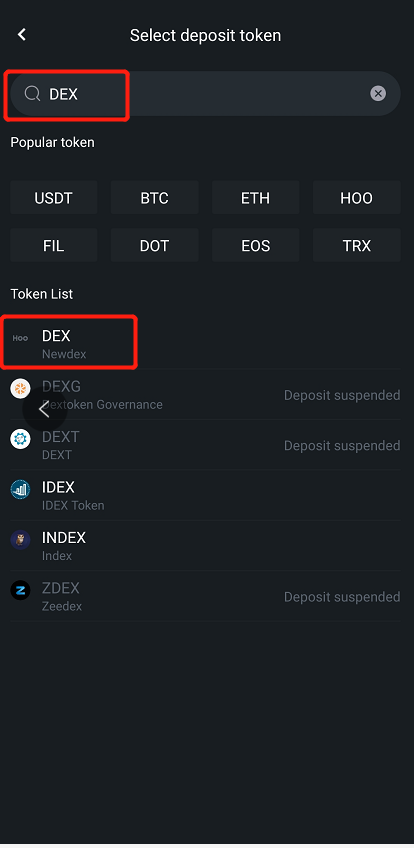Click the Hoo logo beside DEX
This screenshot has width=414, height=848.
tap(20, 339)
